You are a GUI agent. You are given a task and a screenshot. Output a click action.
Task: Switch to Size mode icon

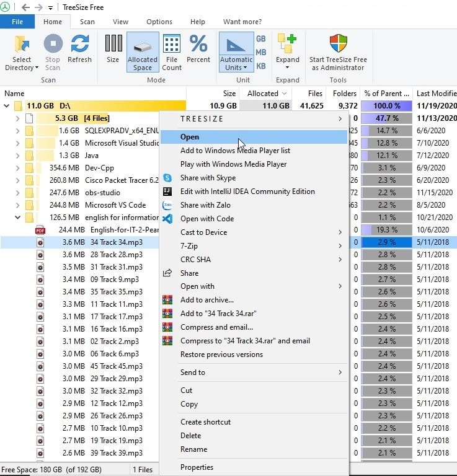click(x=113, y=43)
